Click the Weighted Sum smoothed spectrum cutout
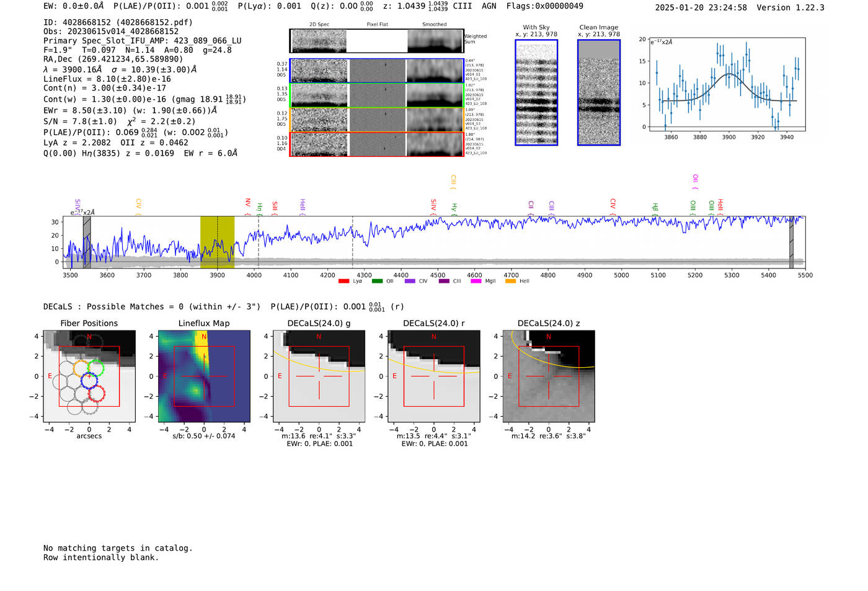 click(435, 41)
